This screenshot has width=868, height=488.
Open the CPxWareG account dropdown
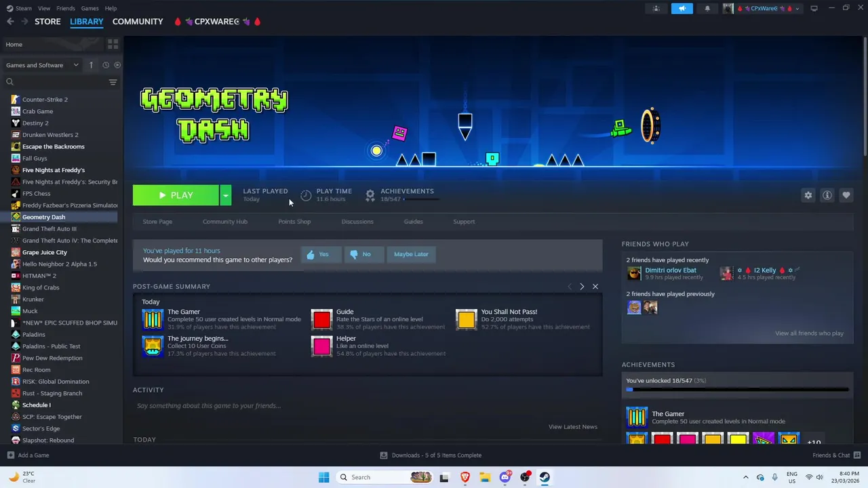point(762,8)
